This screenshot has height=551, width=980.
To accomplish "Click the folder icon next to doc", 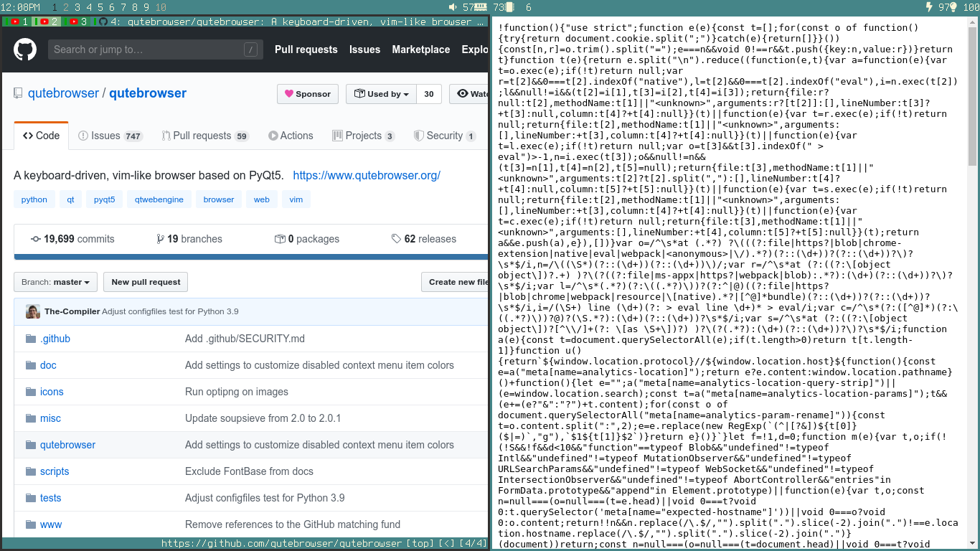I will point(30,365).
